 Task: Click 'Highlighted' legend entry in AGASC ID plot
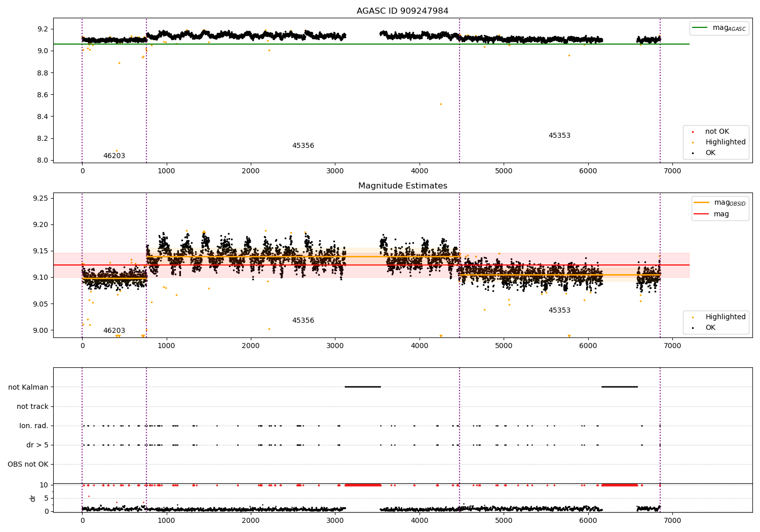tap(719, 142)
